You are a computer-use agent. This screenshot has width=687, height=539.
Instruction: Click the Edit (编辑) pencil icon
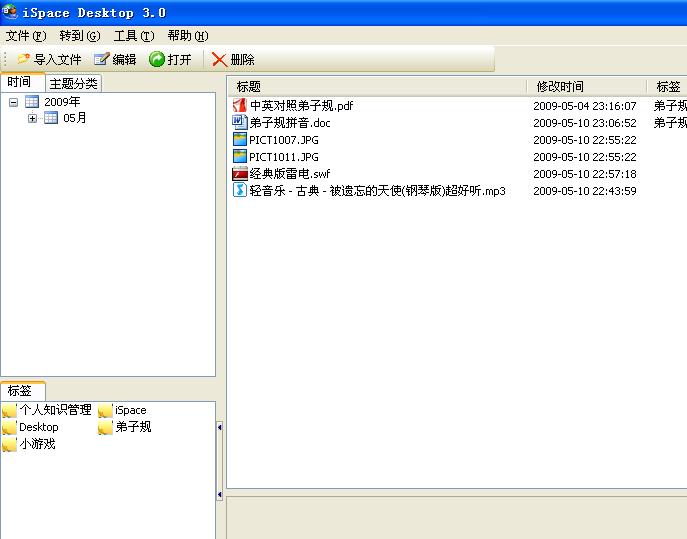tap(102, 59)
